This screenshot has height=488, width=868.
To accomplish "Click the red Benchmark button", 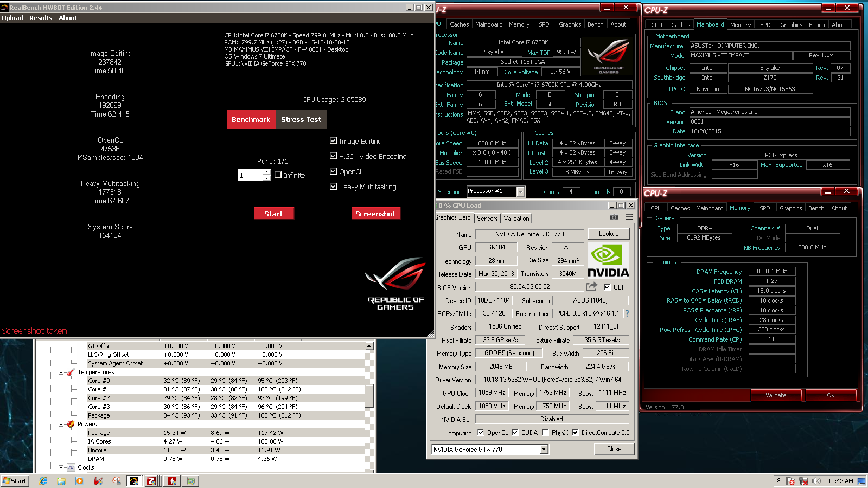I will (251, 119).
